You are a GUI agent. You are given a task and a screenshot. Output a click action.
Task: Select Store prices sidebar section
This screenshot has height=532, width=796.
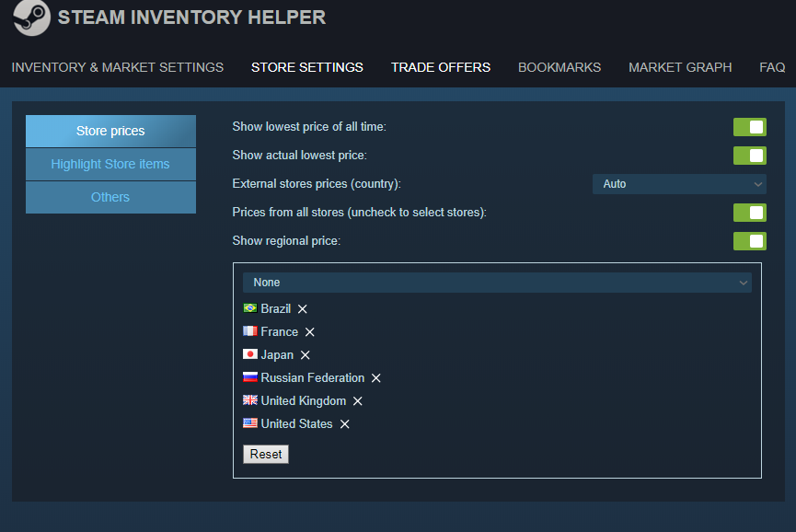point(110,131)
